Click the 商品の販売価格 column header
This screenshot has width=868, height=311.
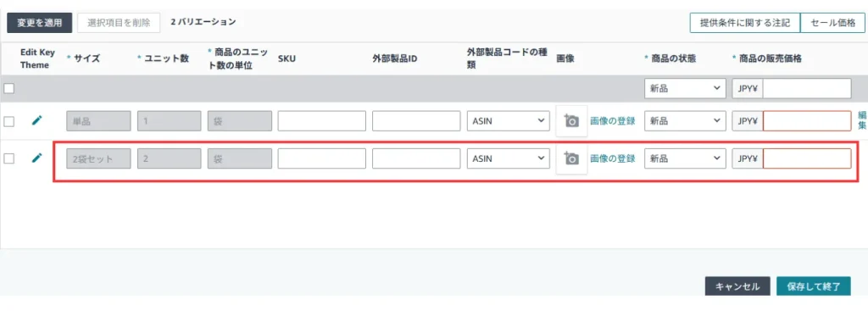point(771,58)
